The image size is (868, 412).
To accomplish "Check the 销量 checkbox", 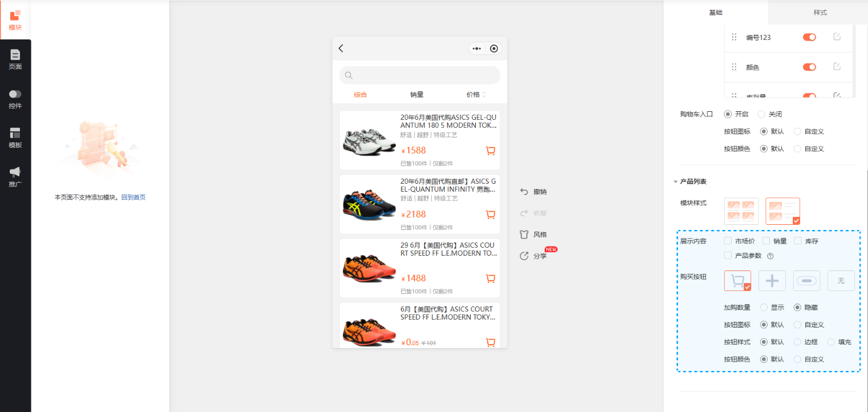I will pos(766,241).
